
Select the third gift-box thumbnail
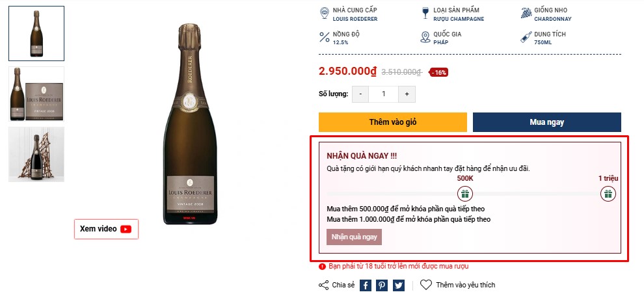[x=36, y=154]
